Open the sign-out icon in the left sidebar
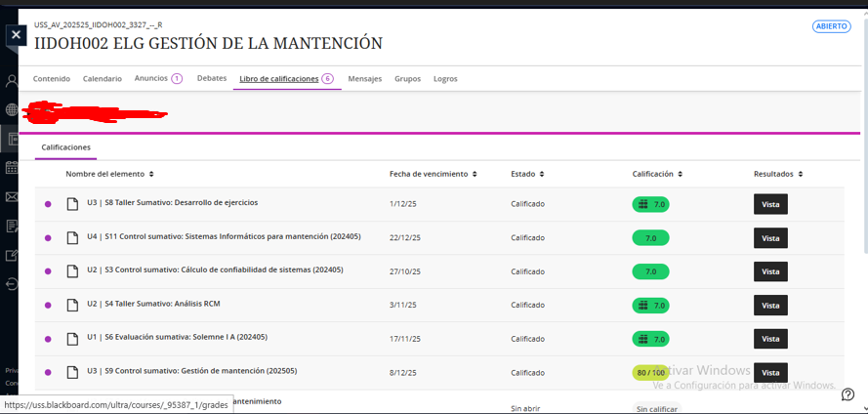This screenshot has height=414, width=868. [12, 284]
